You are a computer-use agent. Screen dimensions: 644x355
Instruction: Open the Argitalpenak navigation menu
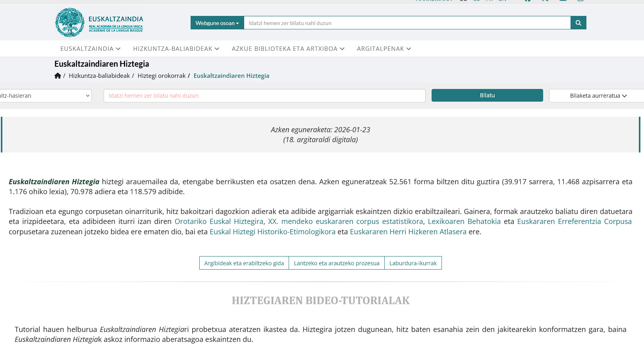(384, 49)
